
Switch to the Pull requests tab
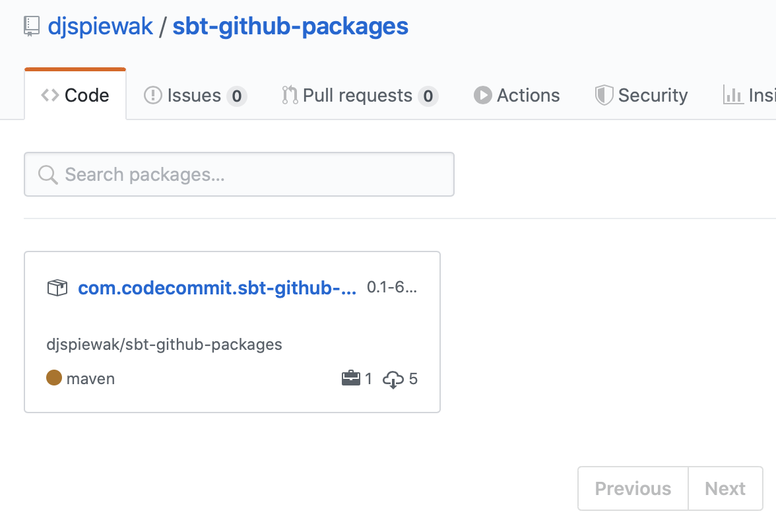(x=357, y=96)
